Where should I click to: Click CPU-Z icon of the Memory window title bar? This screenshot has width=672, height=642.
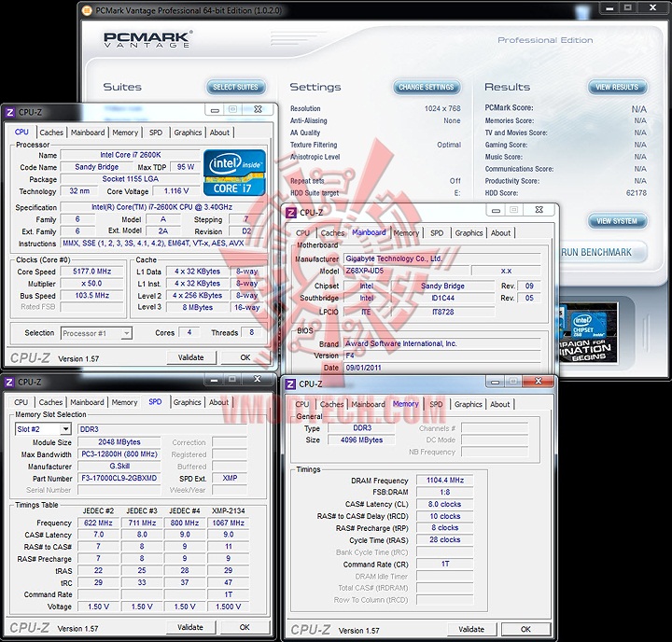click(290, 384)
